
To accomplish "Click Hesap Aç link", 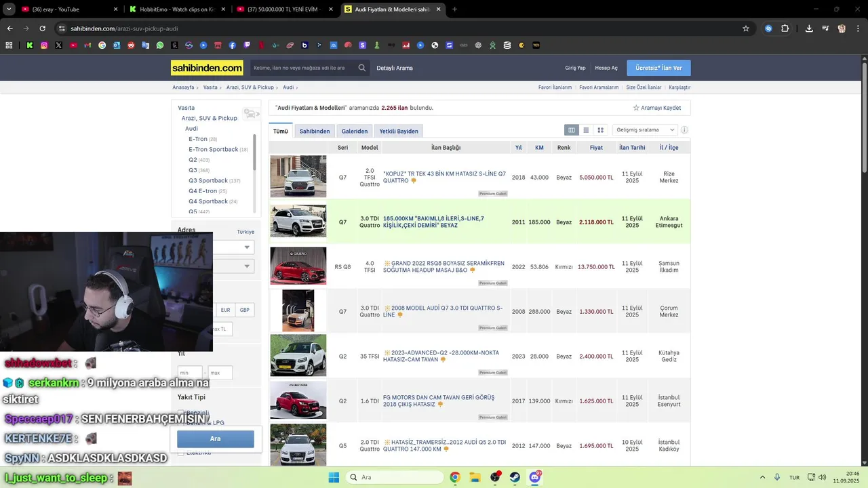I will tap(606, 68).
